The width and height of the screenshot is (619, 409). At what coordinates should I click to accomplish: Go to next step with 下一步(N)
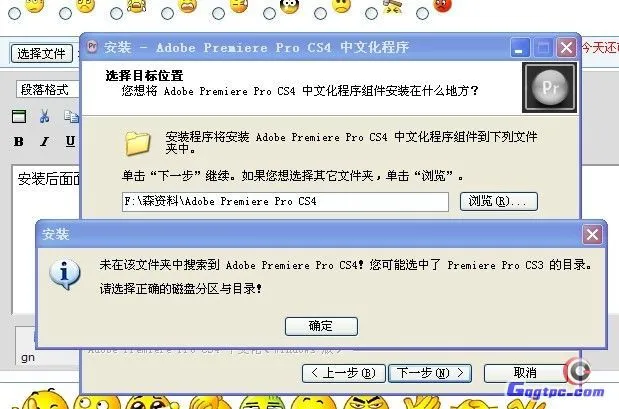coord(430,373)
